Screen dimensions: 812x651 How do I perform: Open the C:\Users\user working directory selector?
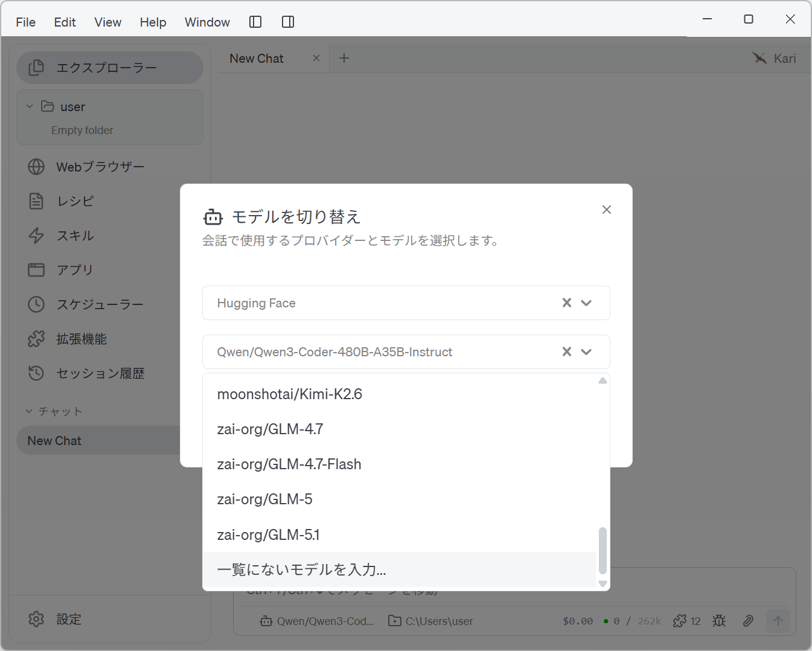[430, 621]
